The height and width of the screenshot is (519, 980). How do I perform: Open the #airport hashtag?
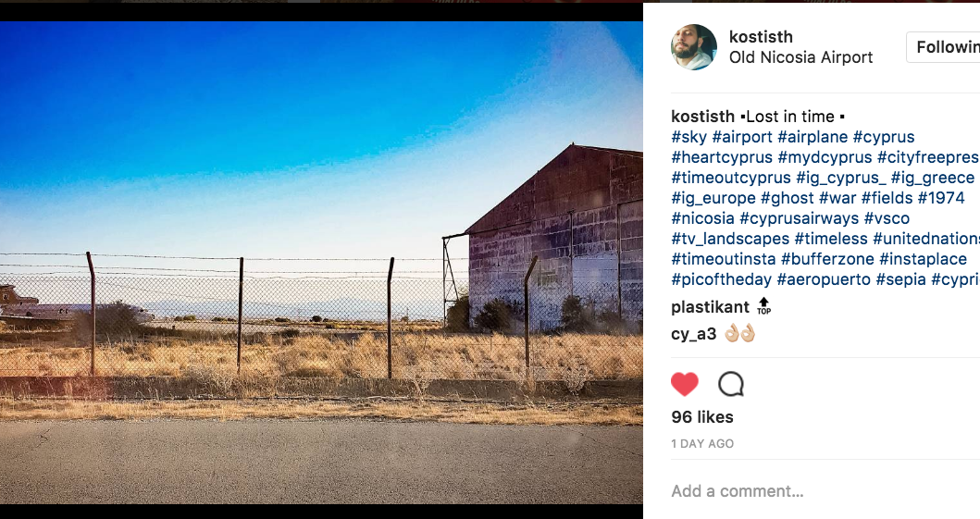741,137
